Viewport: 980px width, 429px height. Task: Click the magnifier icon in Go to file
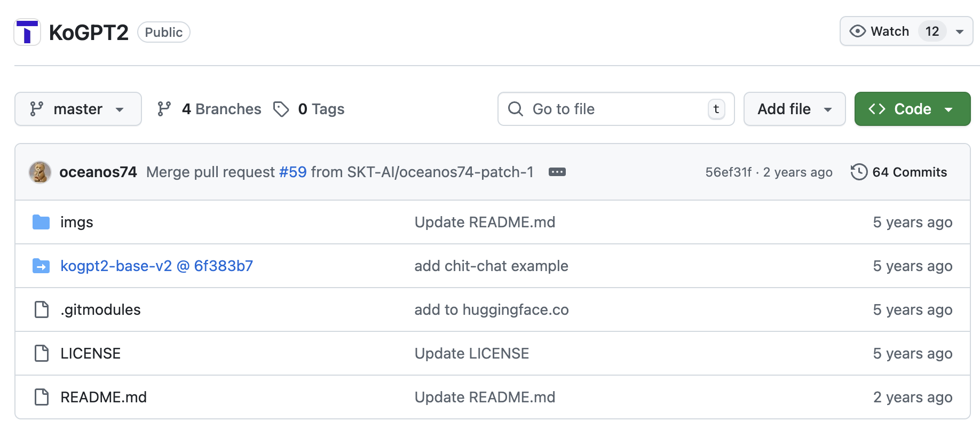point(516,109)
